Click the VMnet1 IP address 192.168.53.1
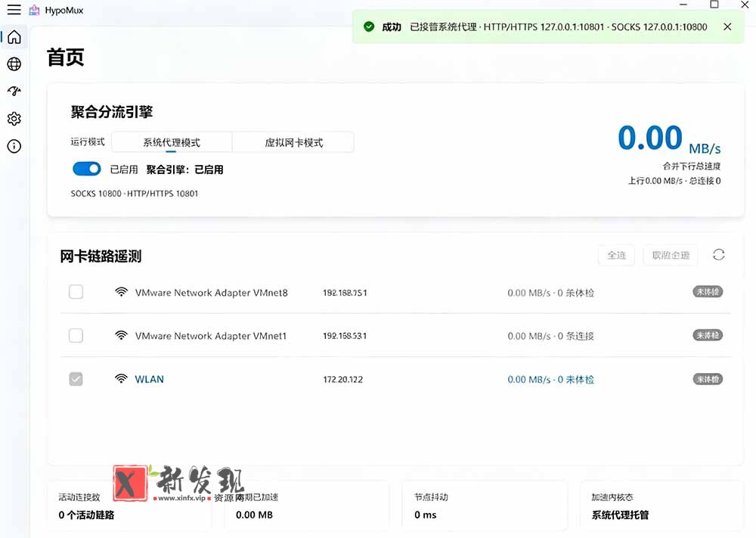The width and height of the screenshot is (756, 538). coord(345,336)
